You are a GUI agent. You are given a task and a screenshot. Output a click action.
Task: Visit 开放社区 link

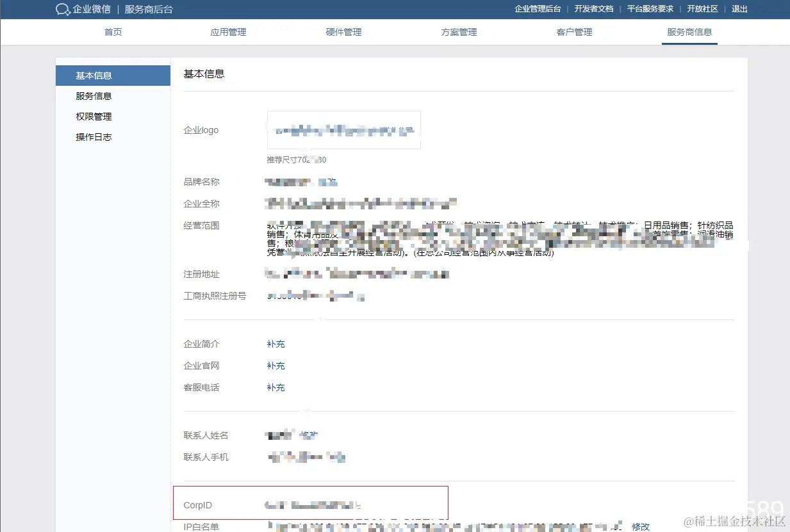click(702, 9)
